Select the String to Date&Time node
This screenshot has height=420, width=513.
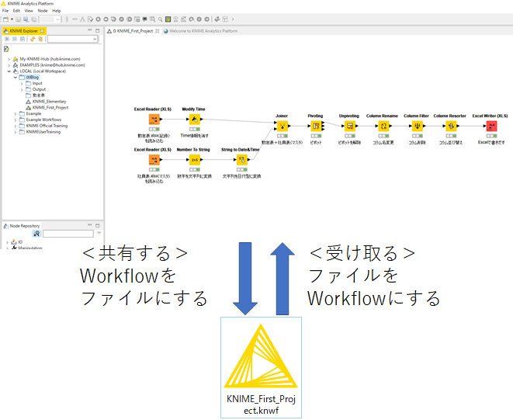(x=242, y=160)
